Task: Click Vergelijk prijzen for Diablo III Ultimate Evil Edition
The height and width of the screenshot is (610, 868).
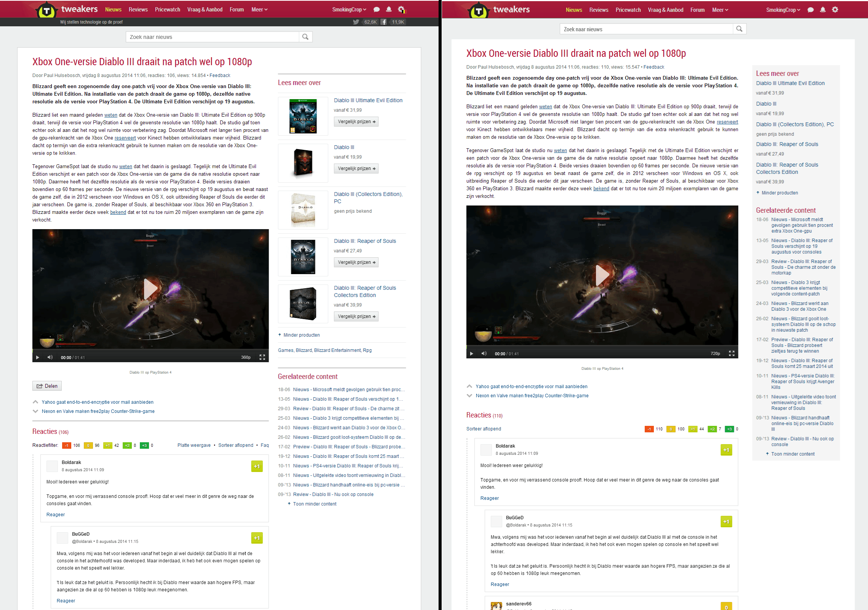Action: (356, 122)
